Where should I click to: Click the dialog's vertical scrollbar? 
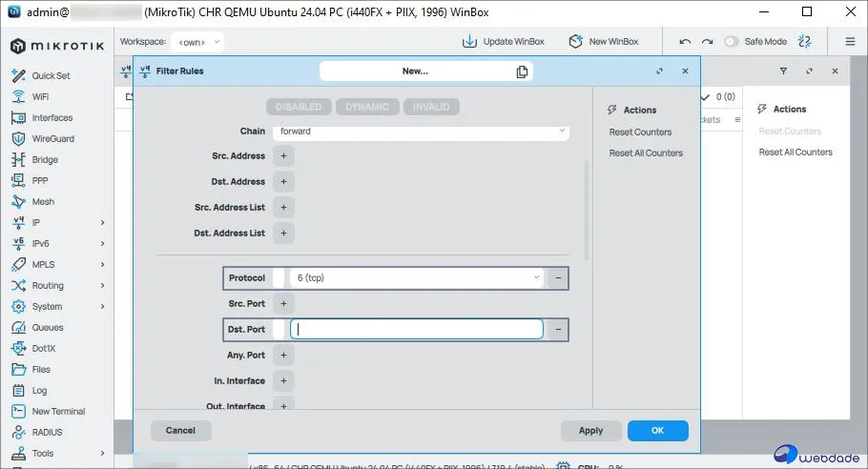587,210
